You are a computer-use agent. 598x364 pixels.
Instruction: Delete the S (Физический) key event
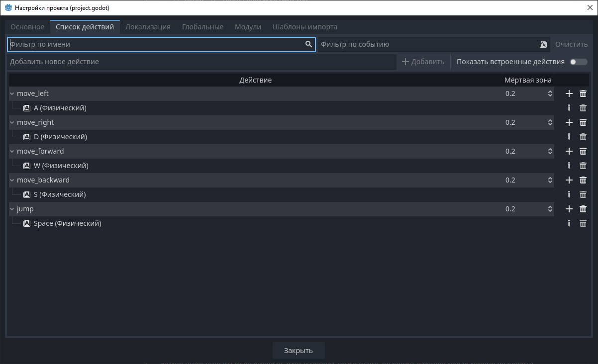pos(583,194)
